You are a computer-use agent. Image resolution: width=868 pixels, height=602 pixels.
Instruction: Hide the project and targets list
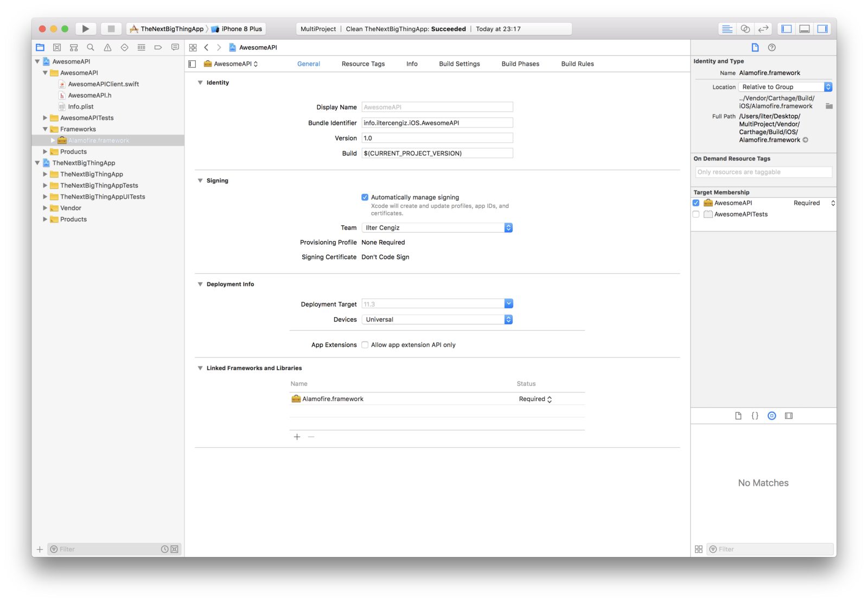(192, 64)
